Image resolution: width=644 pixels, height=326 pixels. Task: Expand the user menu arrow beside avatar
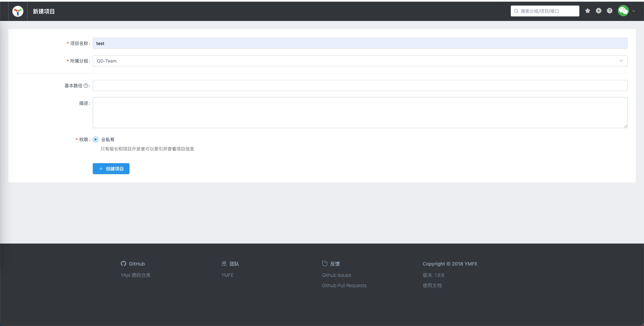(x=634, y=11)
